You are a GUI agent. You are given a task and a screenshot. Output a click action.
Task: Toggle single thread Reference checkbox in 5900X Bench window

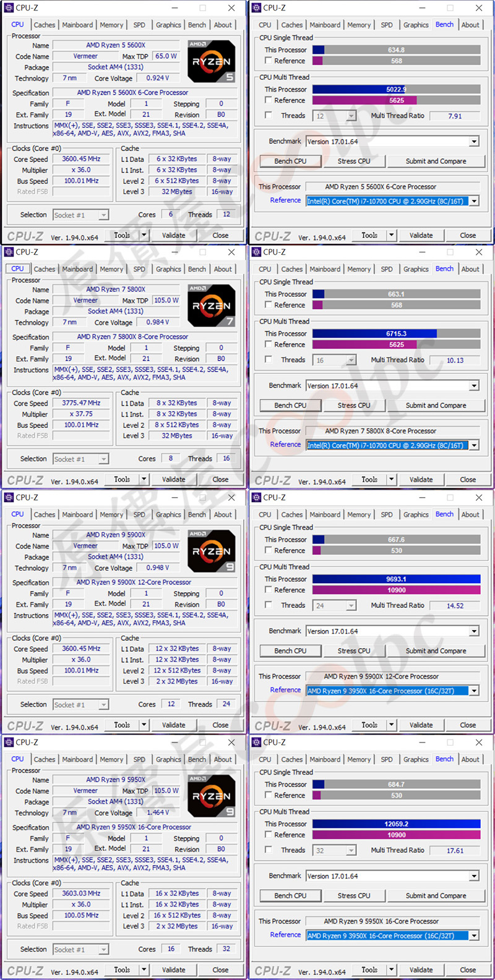[x=269, y=550]
